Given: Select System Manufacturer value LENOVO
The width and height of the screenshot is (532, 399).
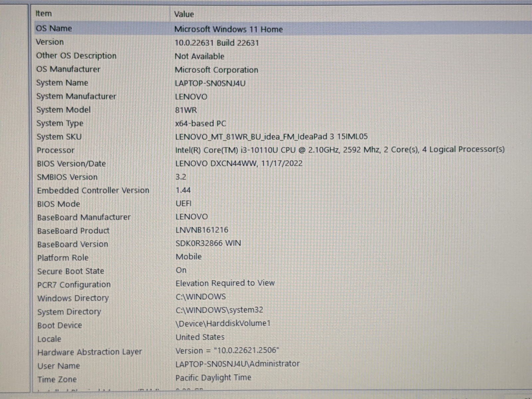Looking at the screenshot, I should (x=191, y=97).
